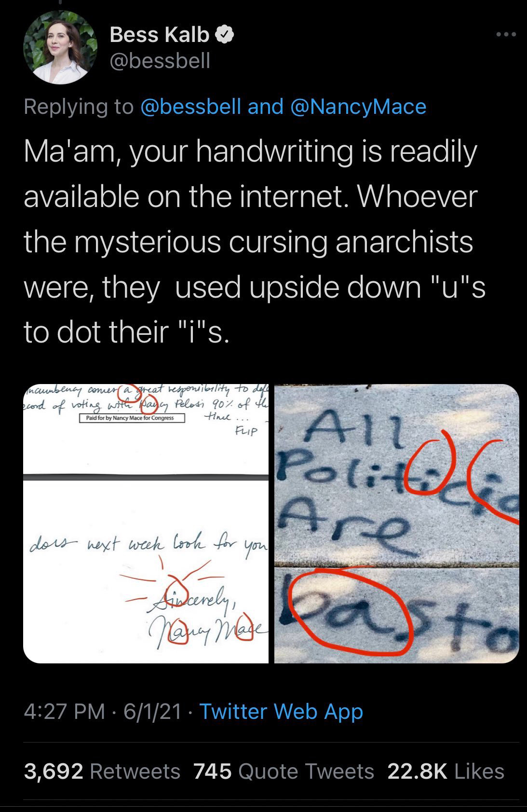Image resolution: width=527 pixels, height=812 pixels.
Task: Click @bessbell in the Replying to line
Action: (190, 107)
